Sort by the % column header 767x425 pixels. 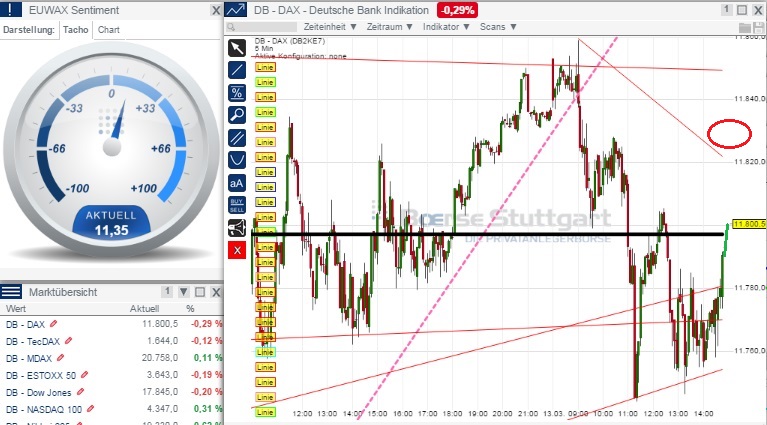tap(190, 309)
